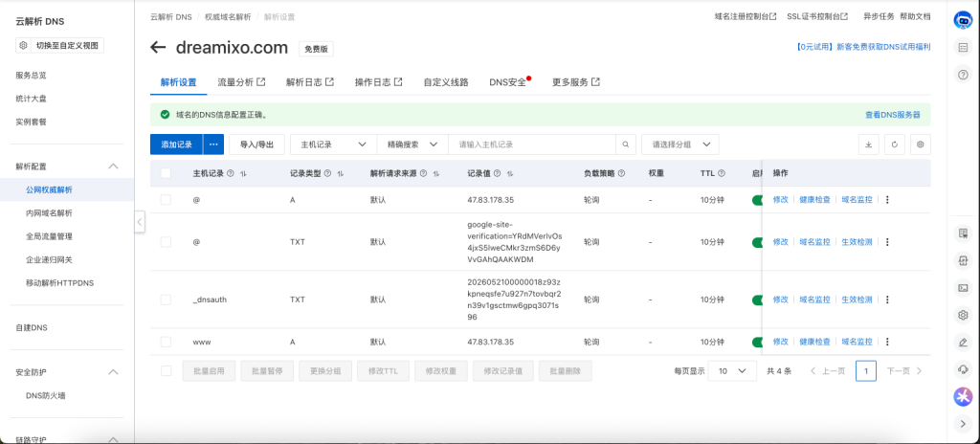Click the help question mark icon in right sidebar
This screenshot has width=980, height=444.
[x=963, y=75]
